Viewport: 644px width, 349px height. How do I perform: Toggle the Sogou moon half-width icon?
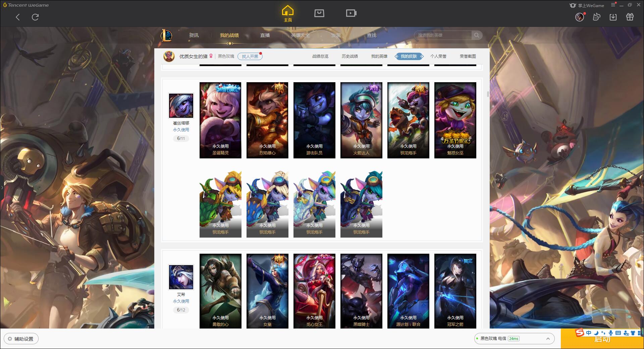pos(596,333)
